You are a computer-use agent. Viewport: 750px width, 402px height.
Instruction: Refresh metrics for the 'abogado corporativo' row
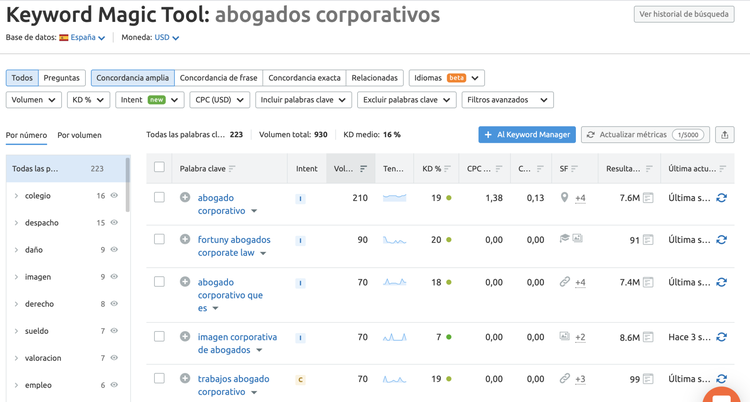(x=721, y=198)
